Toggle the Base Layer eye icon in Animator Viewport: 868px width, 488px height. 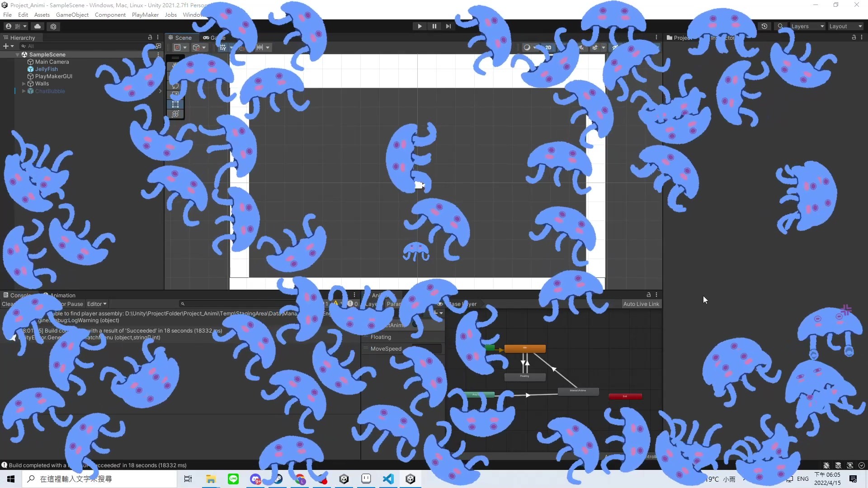[x=440, y=304]
